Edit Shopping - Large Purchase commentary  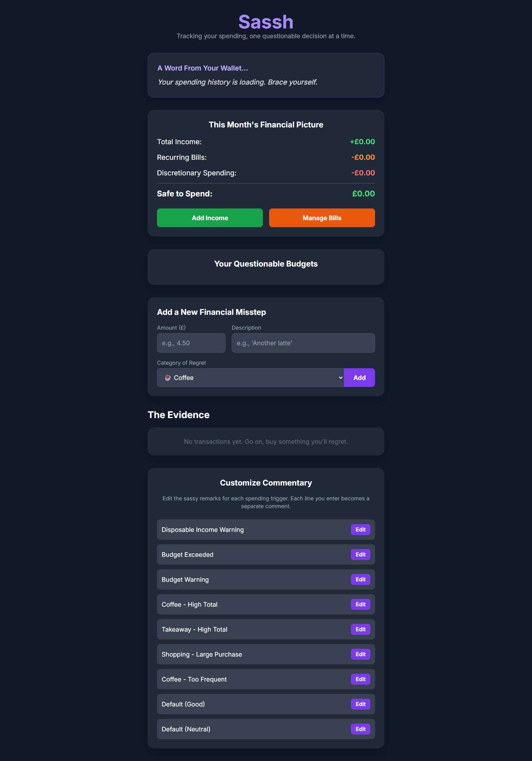tap(361, 654)
